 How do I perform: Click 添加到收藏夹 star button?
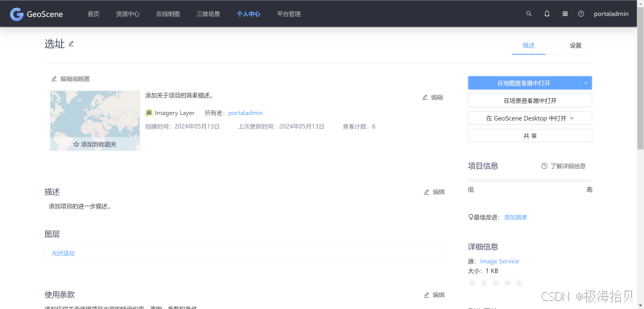[95, 145]
